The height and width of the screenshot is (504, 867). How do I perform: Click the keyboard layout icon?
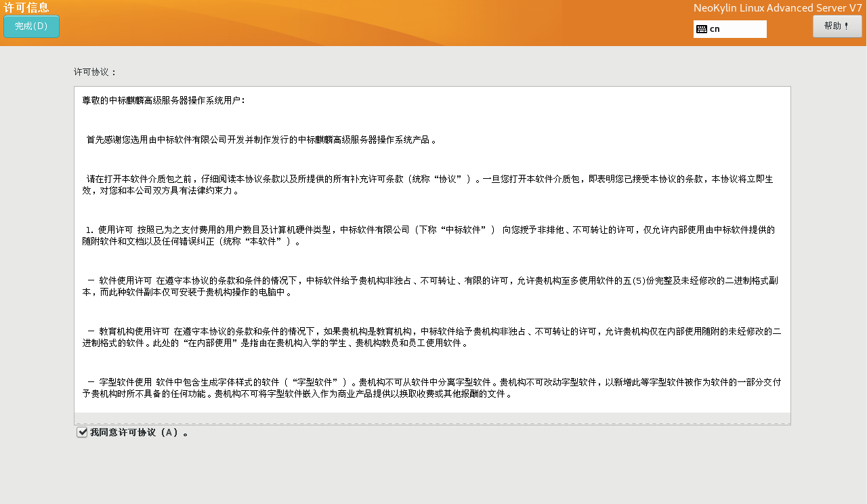coord(702,29)
